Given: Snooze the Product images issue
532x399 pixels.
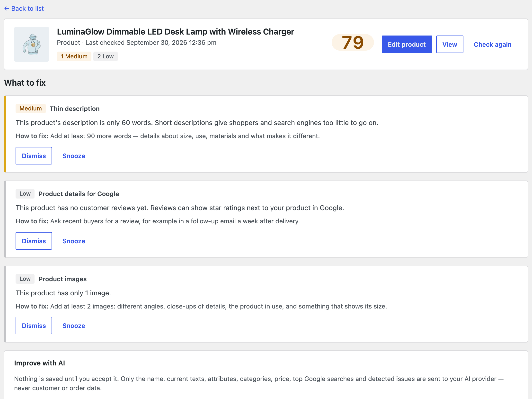Looking at the screenshot, I should (x=74, y=326).
